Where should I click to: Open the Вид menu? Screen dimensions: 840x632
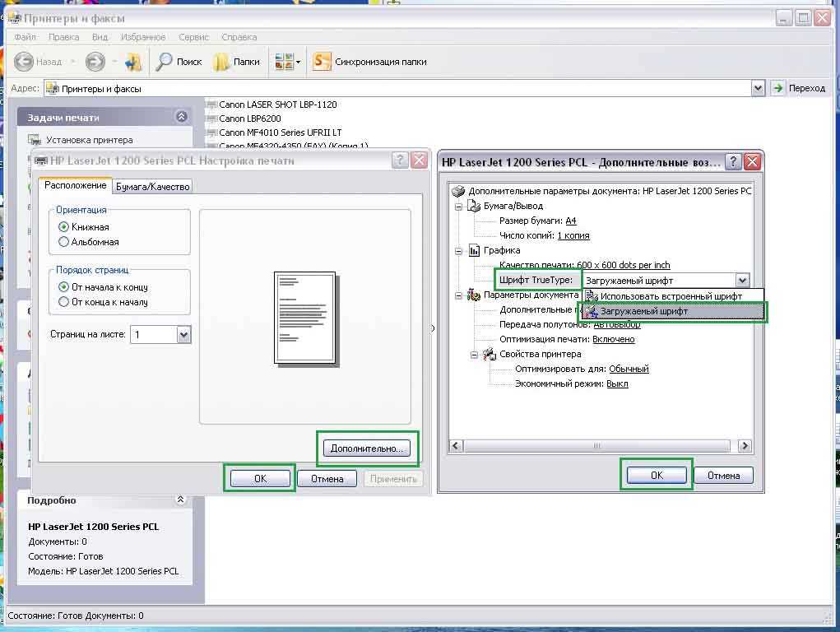tap(100, 37)
